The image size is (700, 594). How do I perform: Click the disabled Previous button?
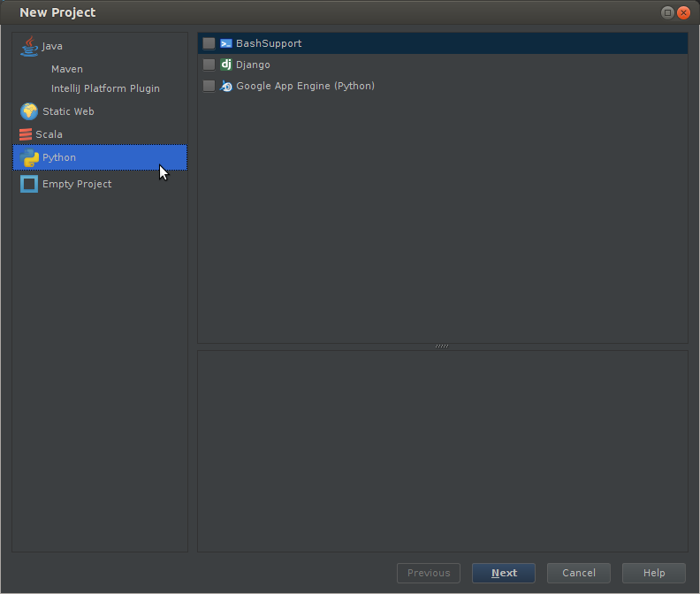pos(429,573)
